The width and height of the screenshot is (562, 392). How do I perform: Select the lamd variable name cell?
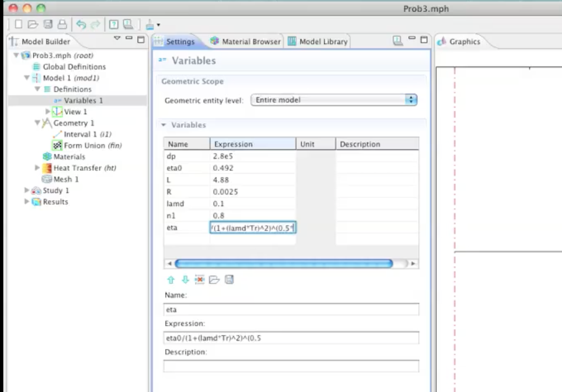[187, 203]
